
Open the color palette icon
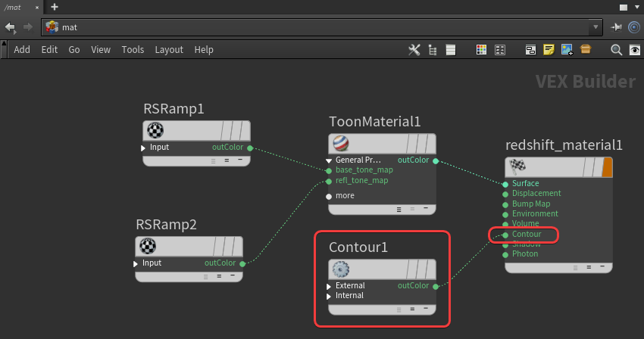(x=481, y=50)
